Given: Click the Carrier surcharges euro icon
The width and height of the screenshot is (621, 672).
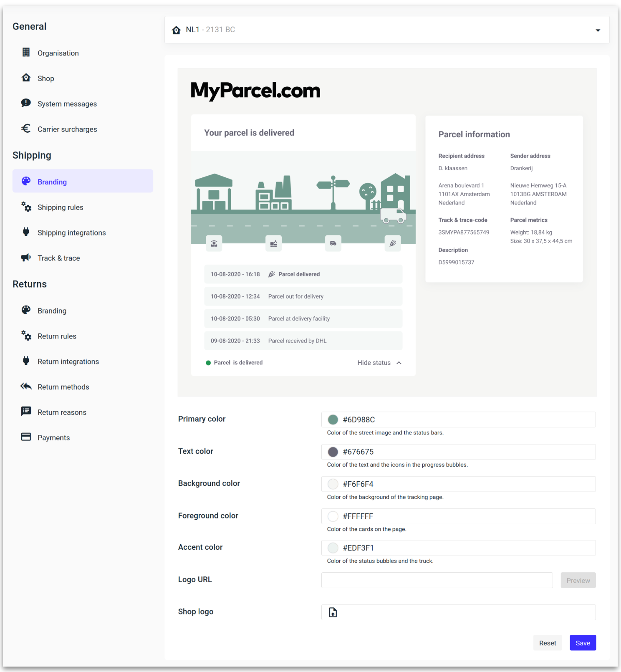Looking at the screenshot, I should (x=26, y=129).
